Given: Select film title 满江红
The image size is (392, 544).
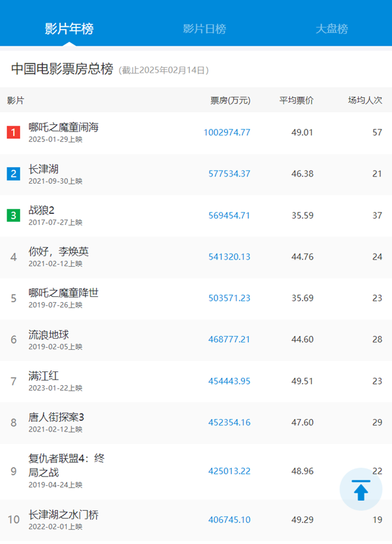Looking at the screenshot, I should [x=43, y=376].
